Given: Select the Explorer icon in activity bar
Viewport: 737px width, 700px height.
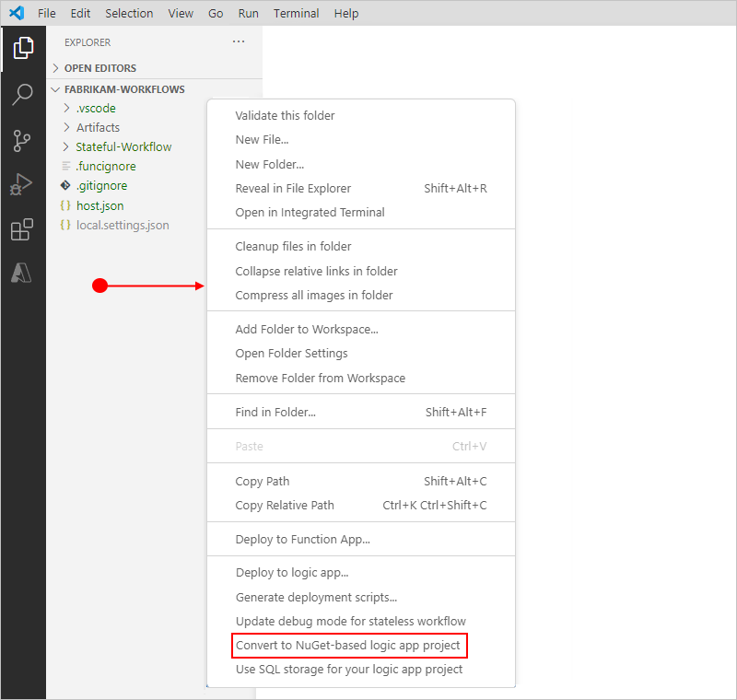Looking at the screenshot, I should [23, 47].
